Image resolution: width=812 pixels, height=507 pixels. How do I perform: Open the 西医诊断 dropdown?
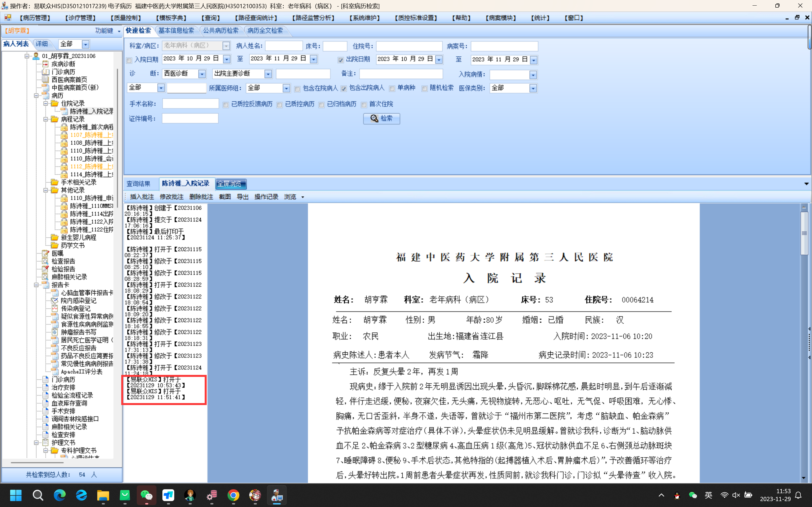tap(202, 74)
